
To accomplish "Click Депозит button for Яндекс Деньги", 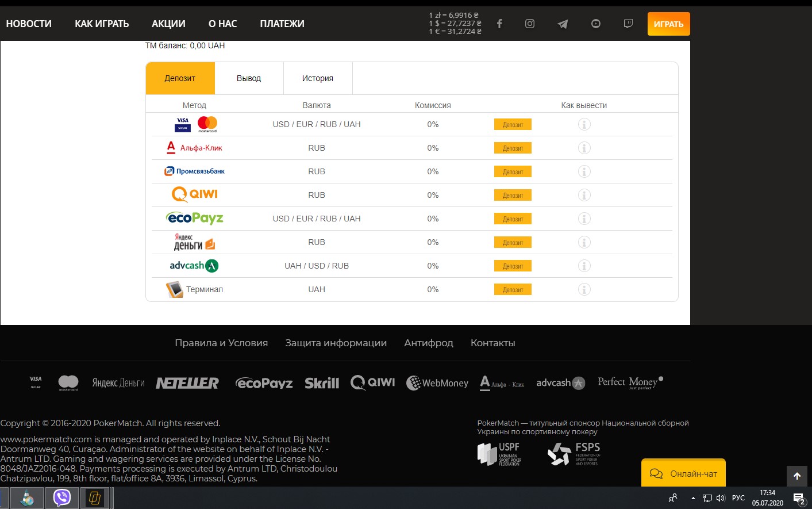I will click(513, 242).
